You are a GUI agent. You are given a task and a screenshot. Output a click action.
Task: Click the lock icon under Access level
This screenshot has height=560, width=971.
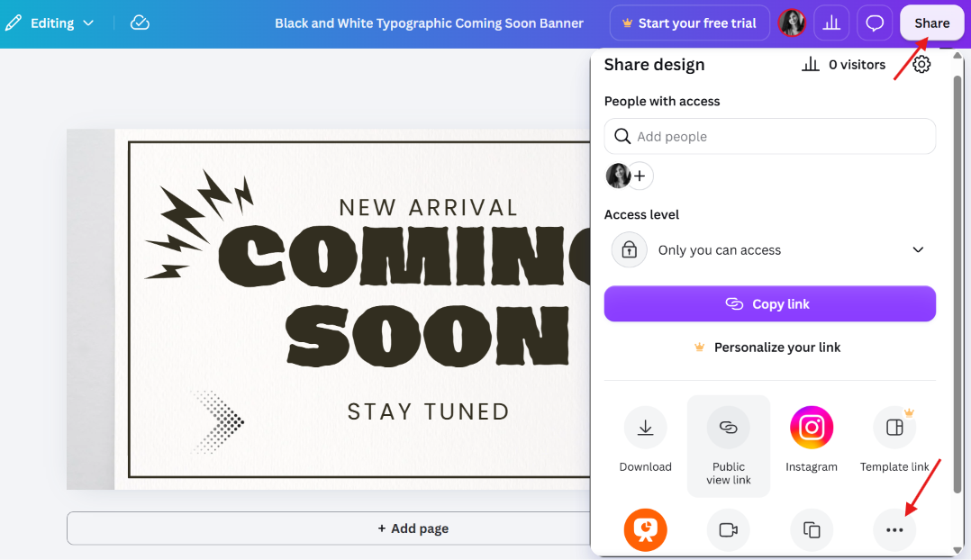coord(629,250)
